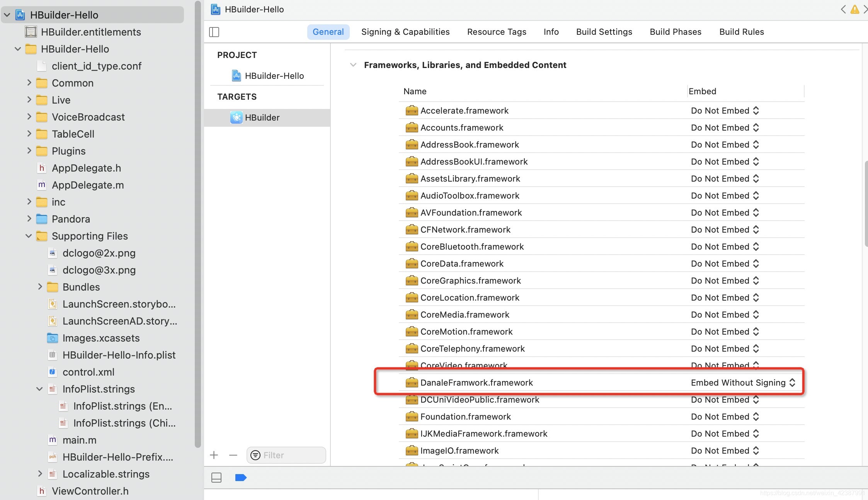This screenshot has height=500, width=868.
Task: Click the HBuilder.entitlements file icon
Action: click(31, 32)
